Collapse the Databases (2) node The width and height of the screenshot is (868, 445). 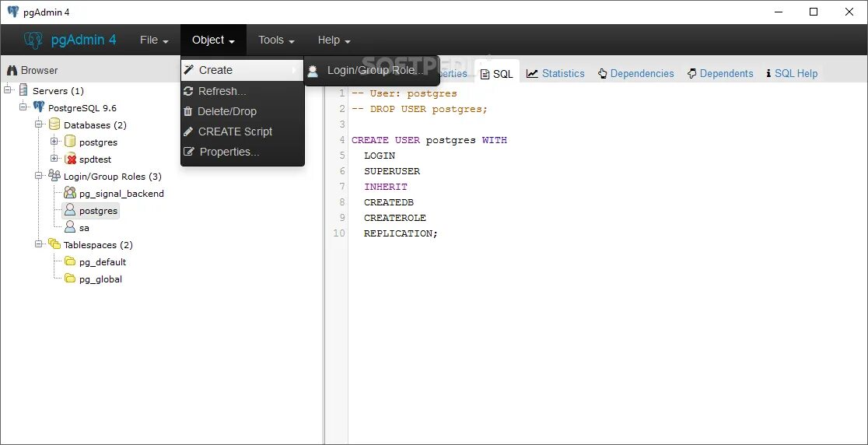[39, 124]
